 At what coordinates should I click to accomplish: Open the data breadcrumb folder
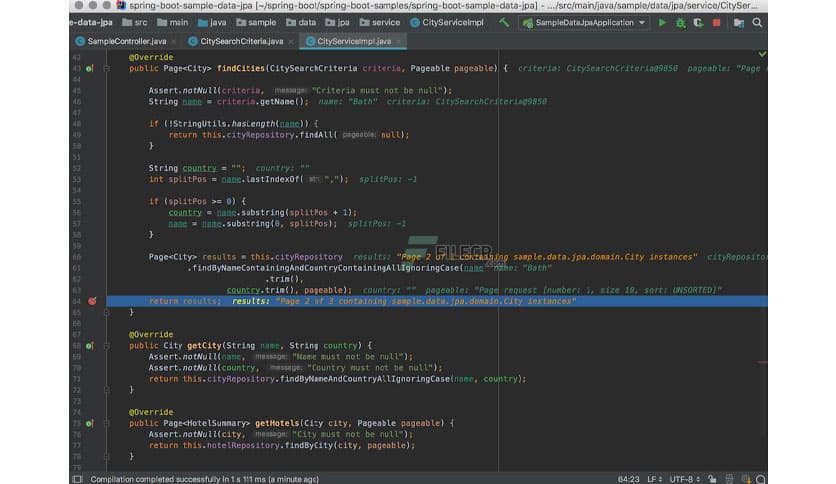(x=301, y=23)
